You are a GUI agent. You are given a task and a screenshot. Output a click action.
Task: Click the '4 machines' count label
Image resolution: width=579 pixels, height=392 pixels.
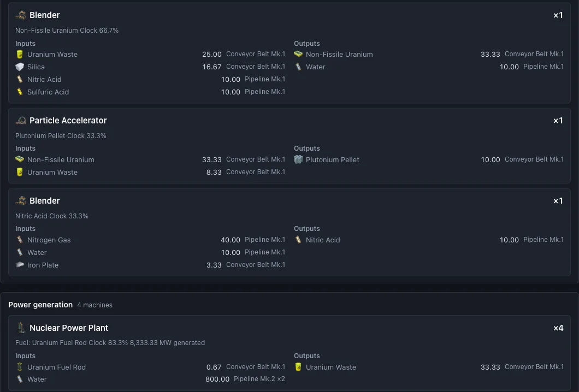(95, 305)
